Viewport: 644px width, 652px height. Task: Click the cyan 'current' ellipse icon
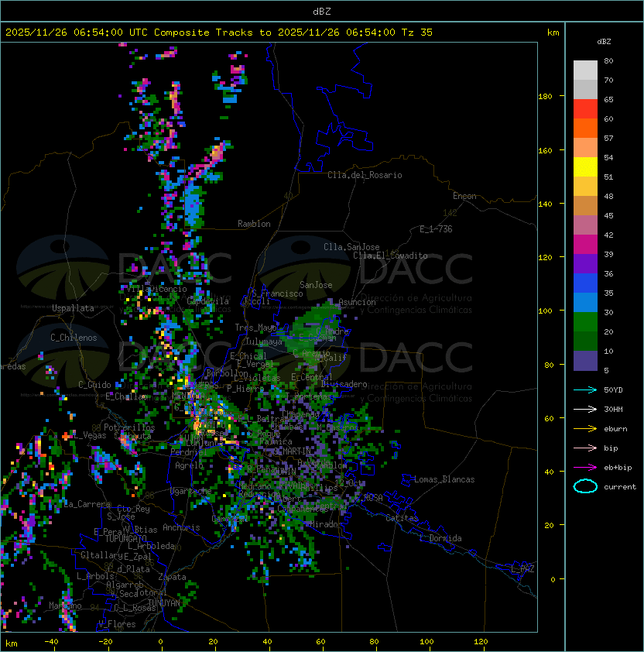pyautogui.click(x=585, y=486)
